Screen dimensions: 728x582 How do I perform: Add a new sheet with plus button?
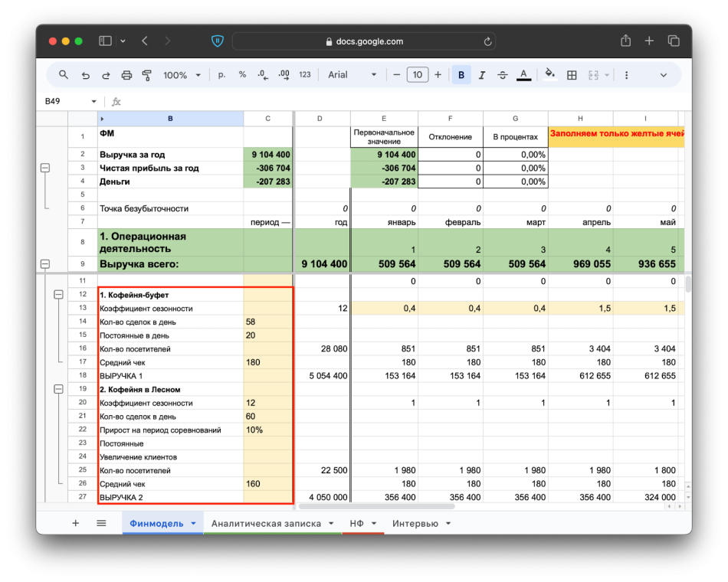tap(75, 523)
